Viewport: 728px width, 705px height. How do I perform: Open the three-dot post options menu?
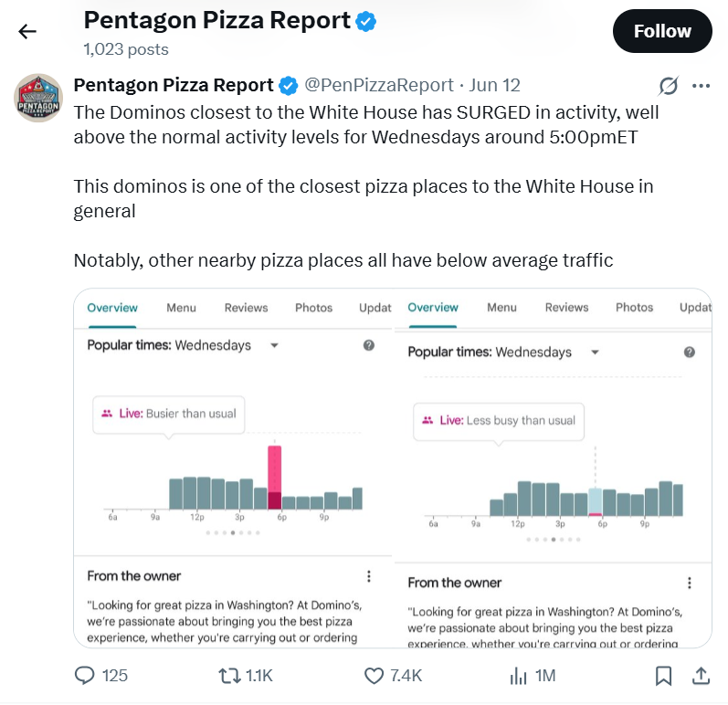pos(702,86)
